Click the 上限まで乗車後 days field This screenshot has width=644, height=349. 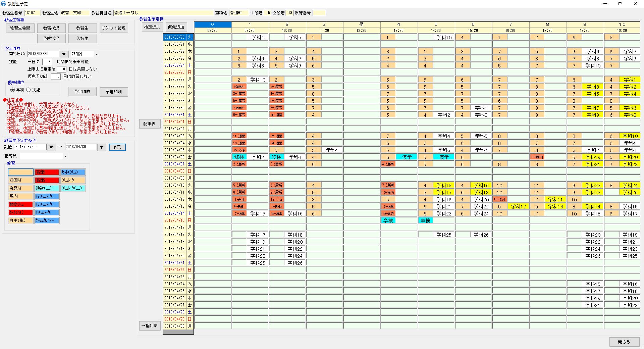[x=61, y=69]
